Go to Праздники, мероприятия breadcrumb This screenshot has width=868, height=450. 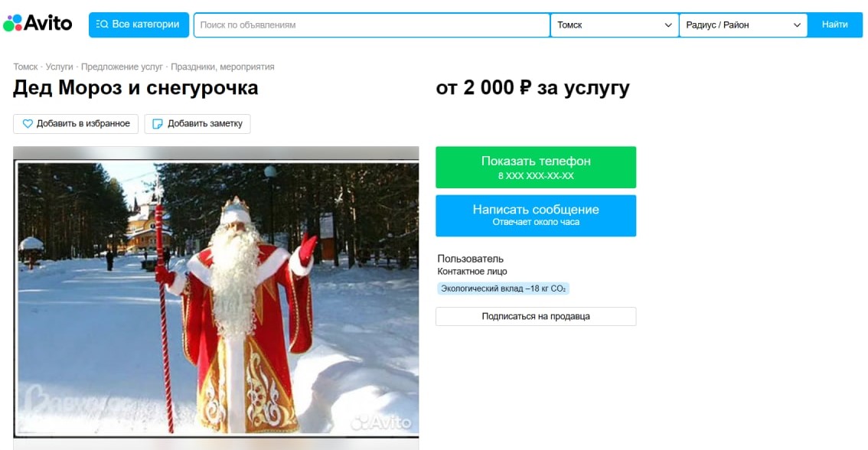point(223,67)
